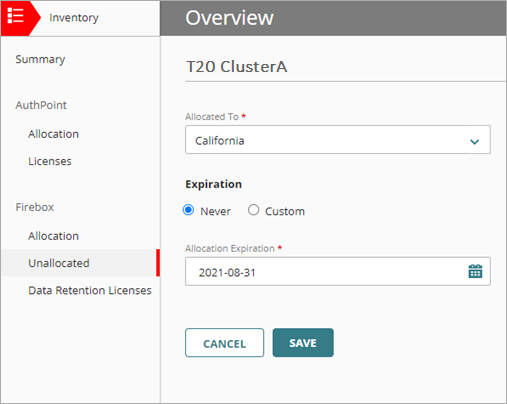The image size is (507, 404).
Task: Open Allocation under AuthPoint
Action: 53,134
